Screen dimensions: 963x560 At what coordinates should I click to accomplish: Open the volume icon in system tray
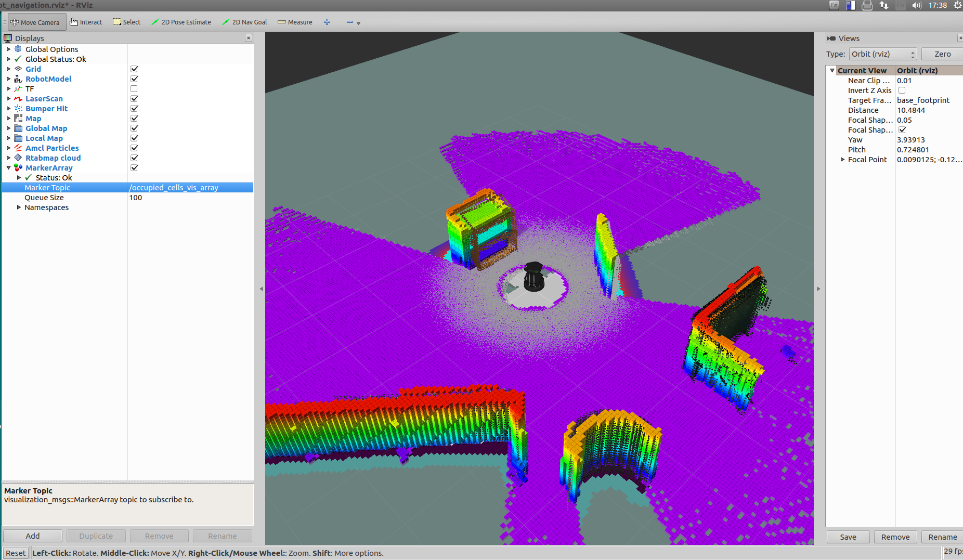click(x=916, y=5)
